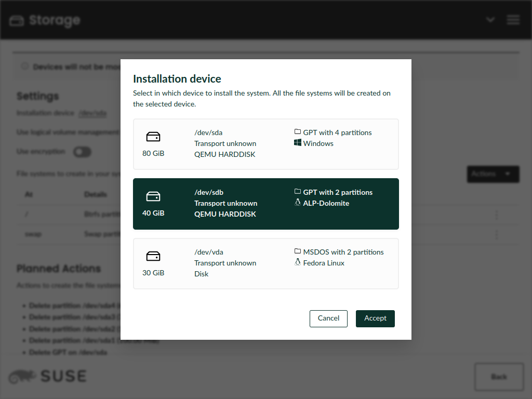Click the 40 GiB hard disk icon
532x399 pixels.
pyautogui.click(x=153, y=196)
